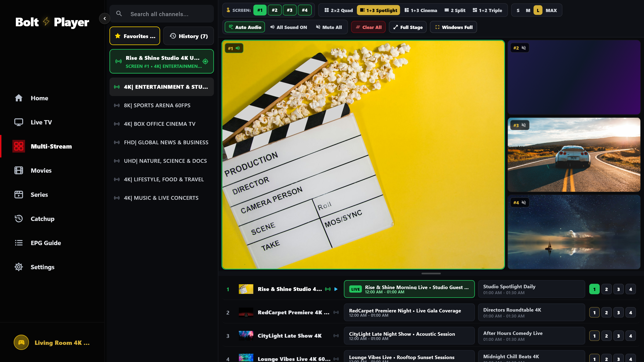
Task: Click the stage resize handle bar
Action: [431, 273]
